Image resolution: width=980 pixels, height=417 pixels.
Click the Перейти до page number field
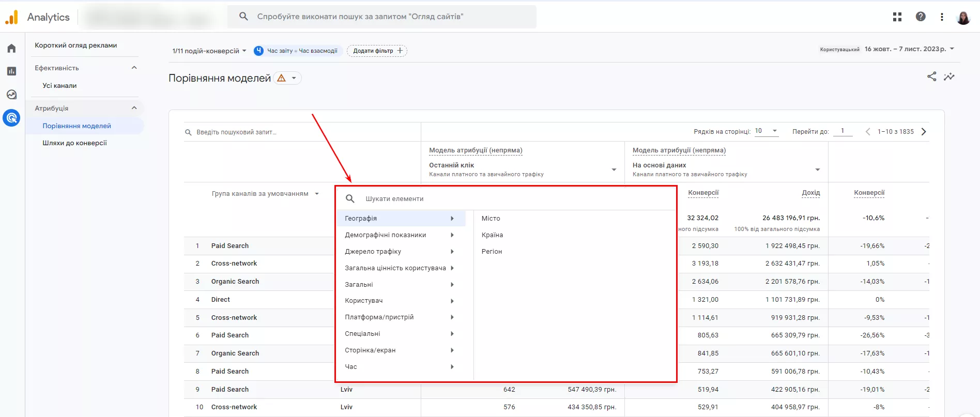[x=843, y=131]
